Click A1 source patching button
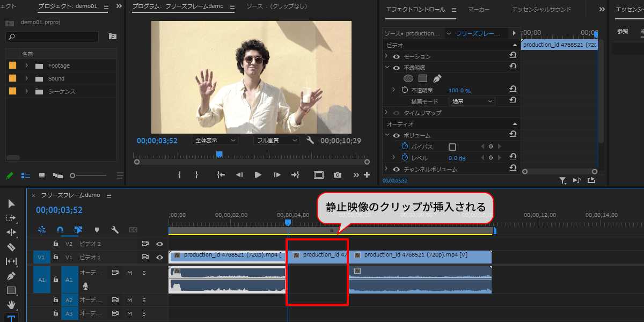This screenshot has height=322, width=644. pos(41,280)
